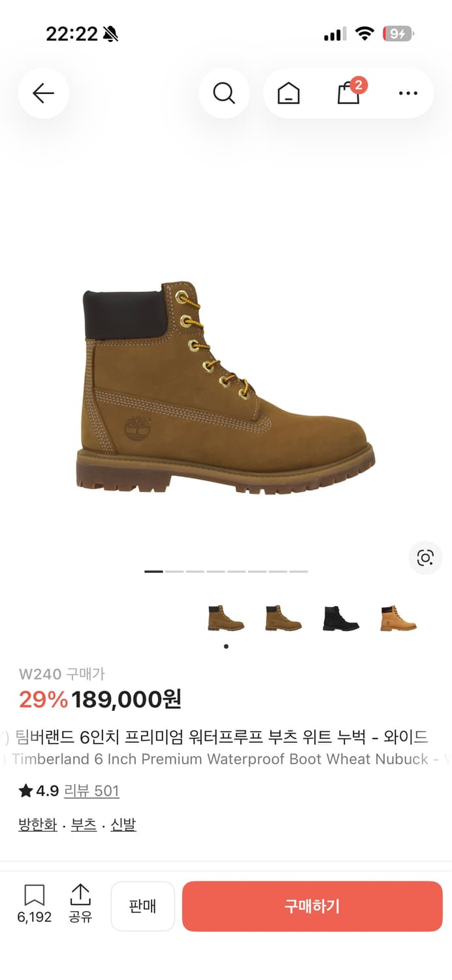Viewport: 452px width, 980px height.
Task: Go to home via house icon
Action: coord(289,94)
